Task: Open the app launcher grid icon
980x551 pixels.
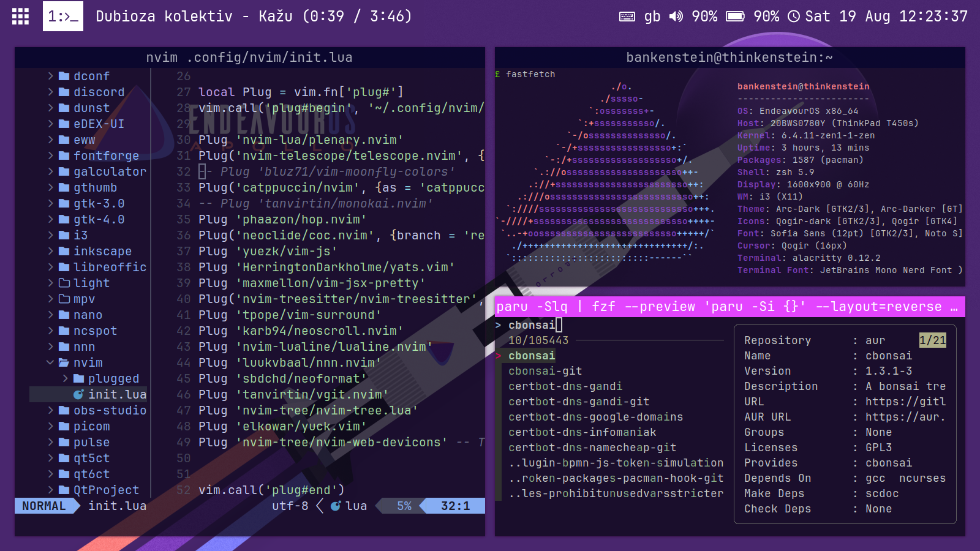Action: pyautogui.click(x=20, y=17)
